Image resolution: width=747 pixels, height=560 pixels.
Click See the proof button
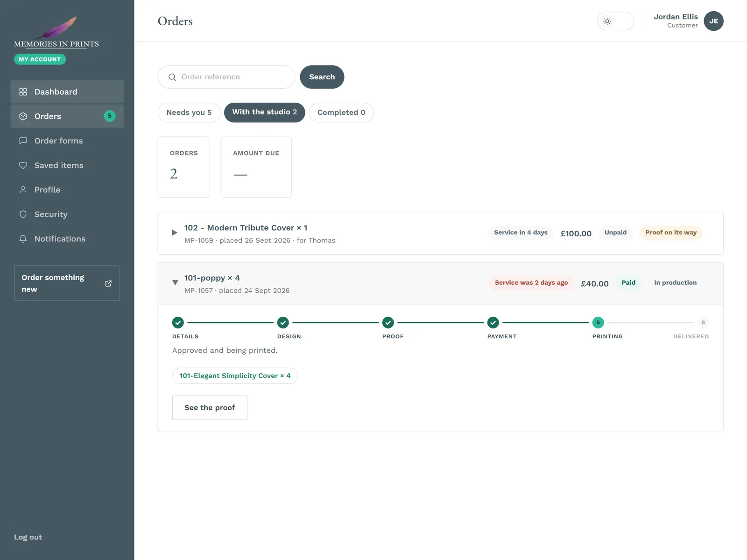tap(210, 408)
